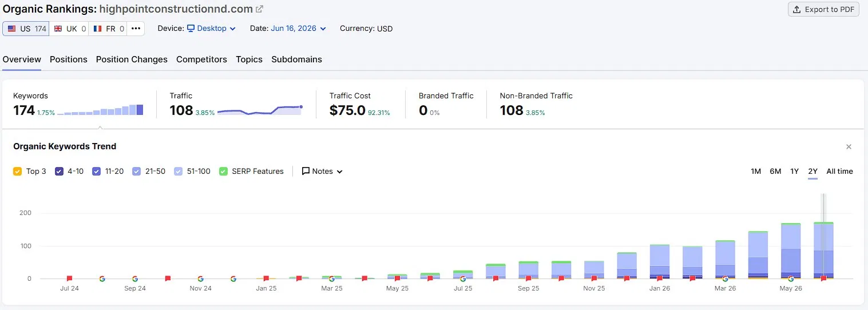Click the red note flag at Jul 24

69,279
